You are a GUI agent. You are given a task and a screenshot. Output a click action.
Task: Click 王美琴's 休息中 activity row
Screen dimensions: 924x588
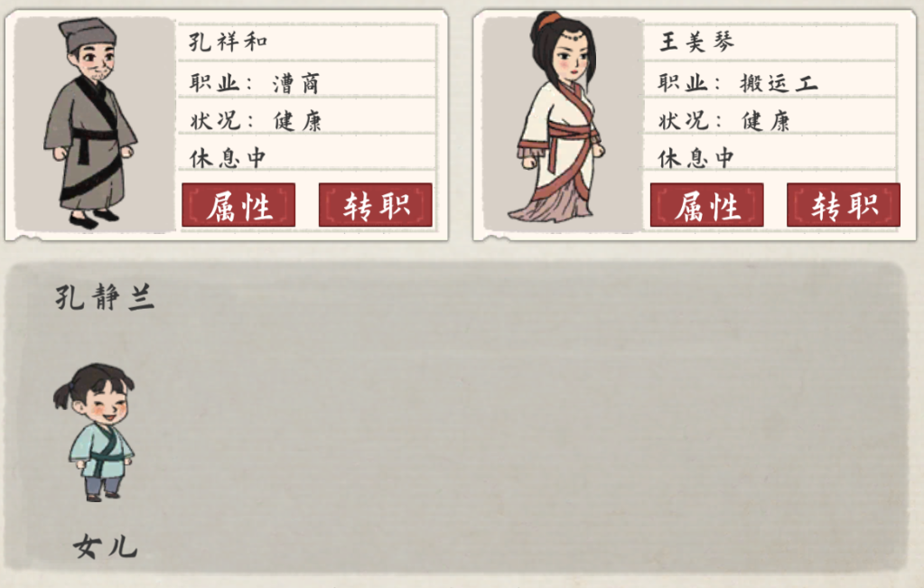[x=770, y=157]
